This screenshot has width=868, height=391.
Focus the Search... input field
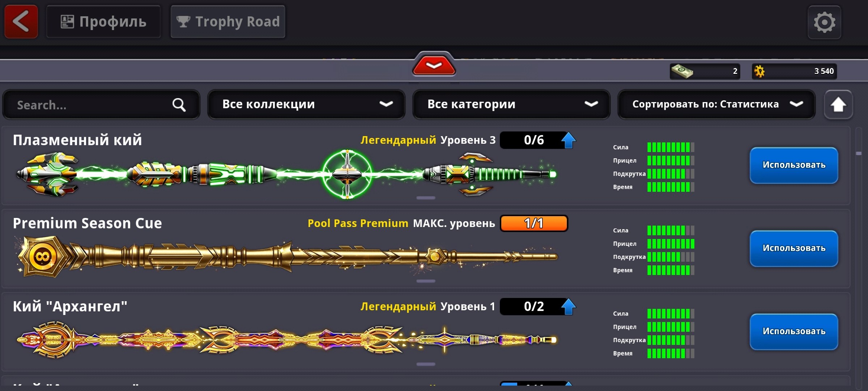[101, 105]
